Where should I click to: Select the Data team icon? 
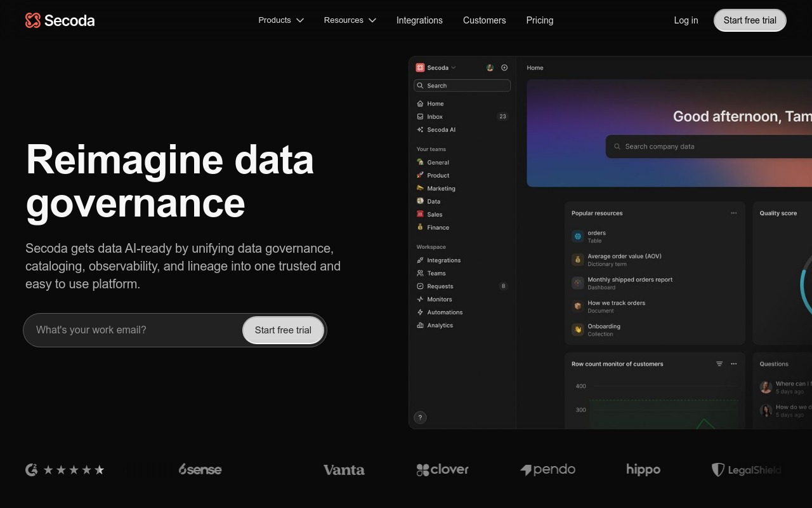(420, 201)
